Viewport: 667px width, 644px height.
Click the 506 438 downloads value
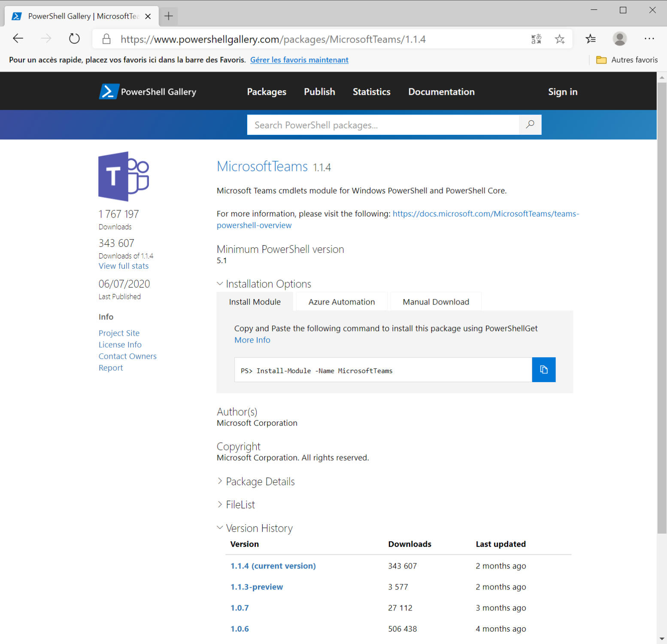(403, 629)
